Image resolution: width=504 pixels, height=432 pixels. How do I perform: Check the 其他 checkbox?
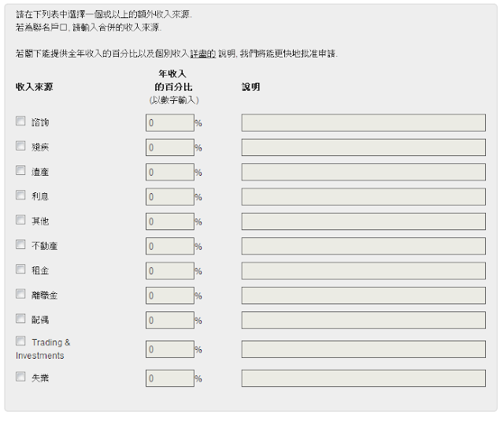coord(20,220)
